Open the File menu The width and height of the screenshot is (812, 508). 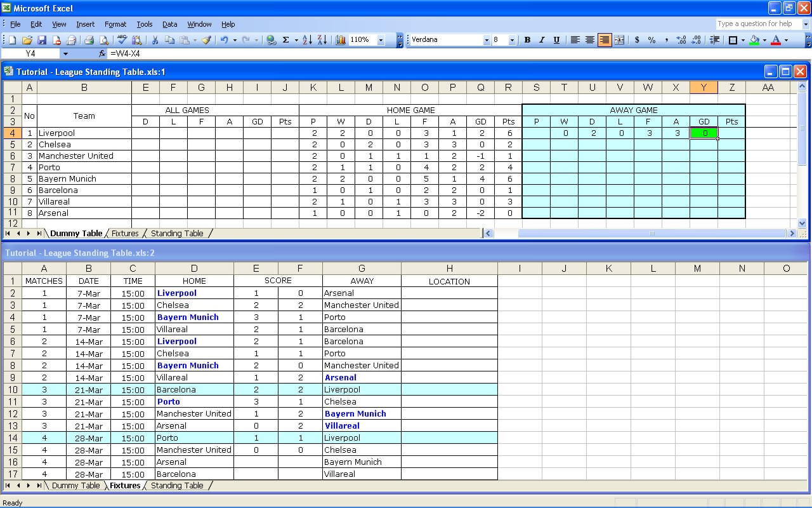pos(15,24)
